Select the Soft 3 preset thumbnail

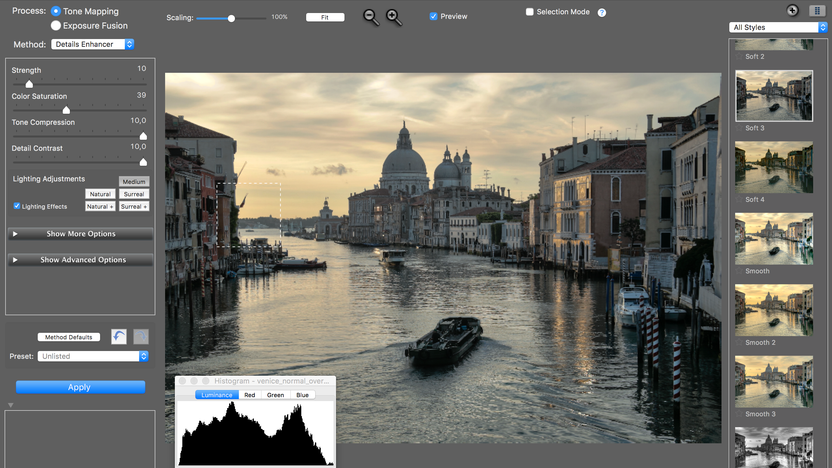(x=774, y=96)
